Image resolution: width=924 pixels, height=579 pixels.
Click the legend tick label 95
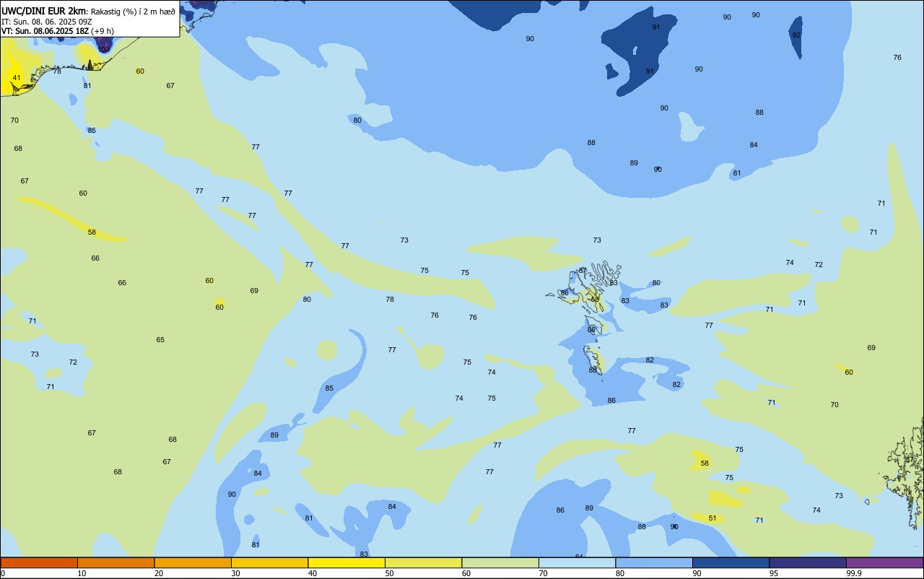(x=773, y=573)
